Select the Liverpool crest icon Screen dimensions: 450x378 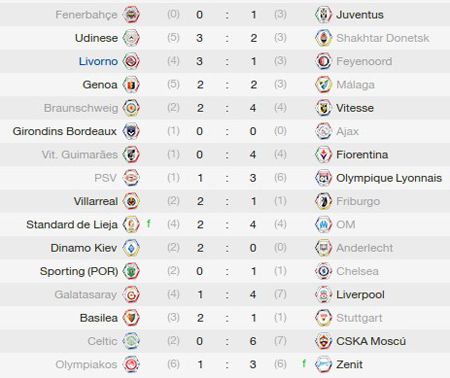point(323,294)
